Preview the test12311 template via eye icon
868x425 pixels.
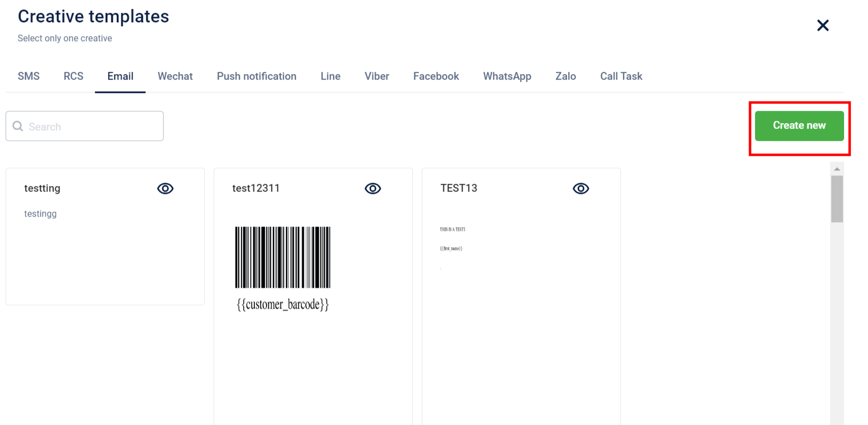pos(373,189)
